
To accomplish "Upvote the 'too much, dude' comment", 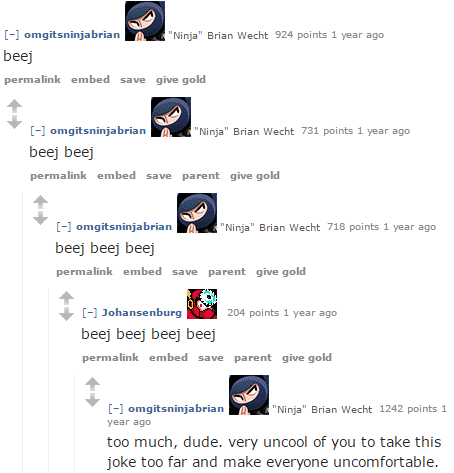I will coord(92,385).
